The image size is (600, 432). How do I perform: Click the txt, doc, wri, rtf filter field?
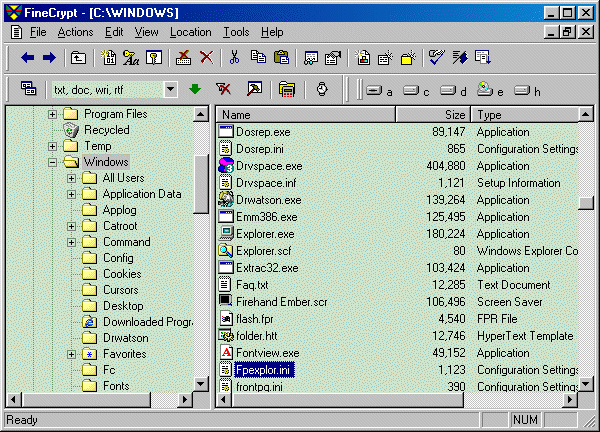[x=108, y=90]
